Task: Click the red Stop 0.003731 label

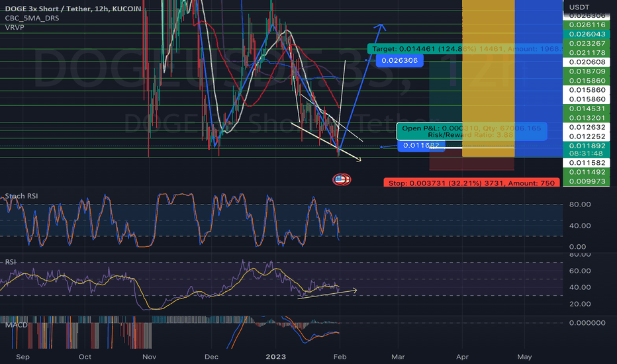Action: 471,183
